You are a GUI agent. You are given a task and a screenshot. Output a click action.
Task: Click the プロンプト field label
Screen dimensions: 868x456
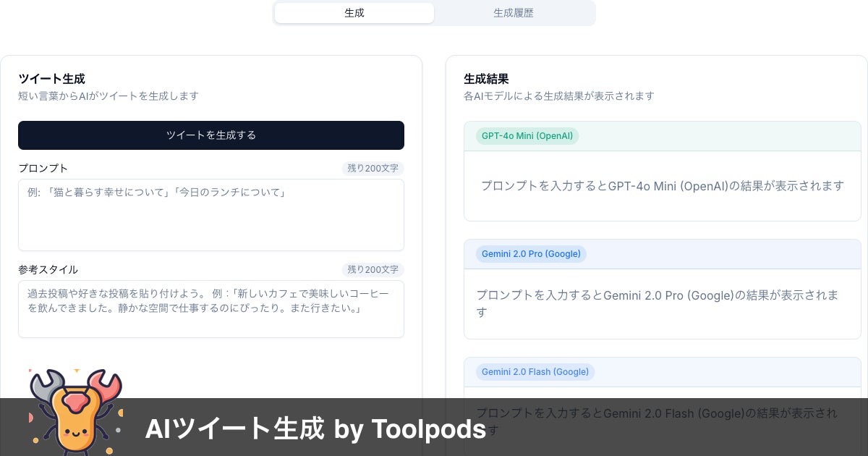point(43,168)
